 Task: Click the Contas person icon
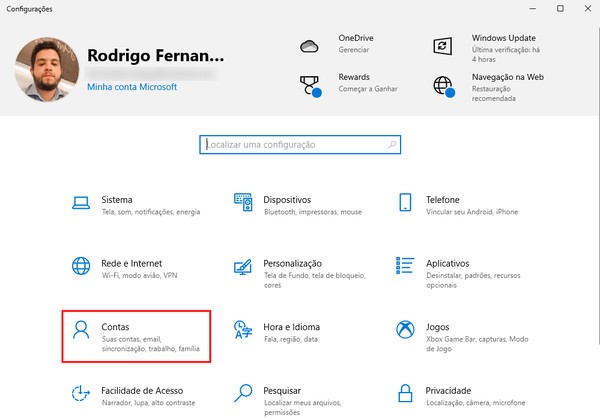81,330
